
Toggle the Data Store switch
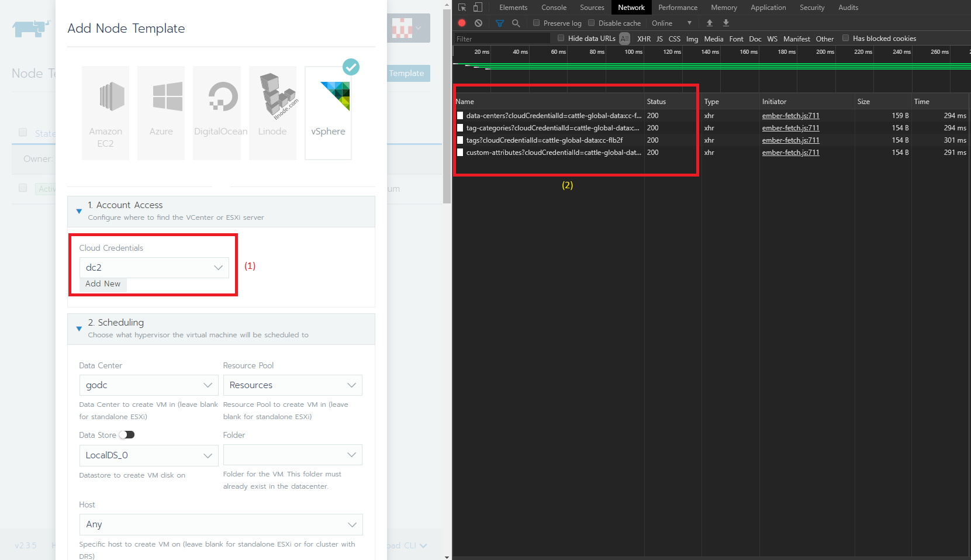pyautogui.click(x=126, y=435)
